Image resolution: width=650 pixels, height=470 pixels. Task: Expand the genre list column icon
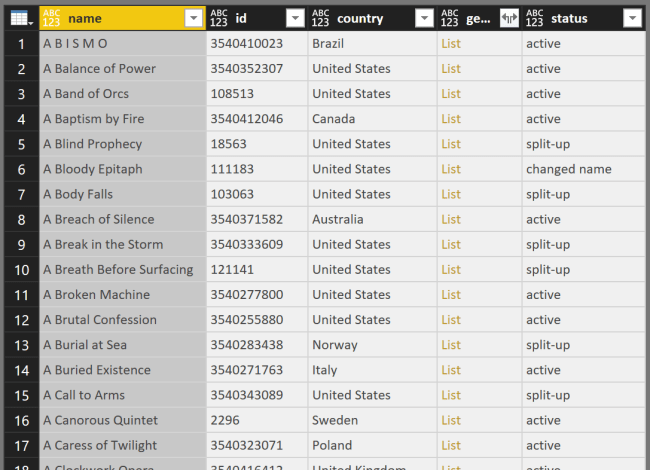coord(508,18)
